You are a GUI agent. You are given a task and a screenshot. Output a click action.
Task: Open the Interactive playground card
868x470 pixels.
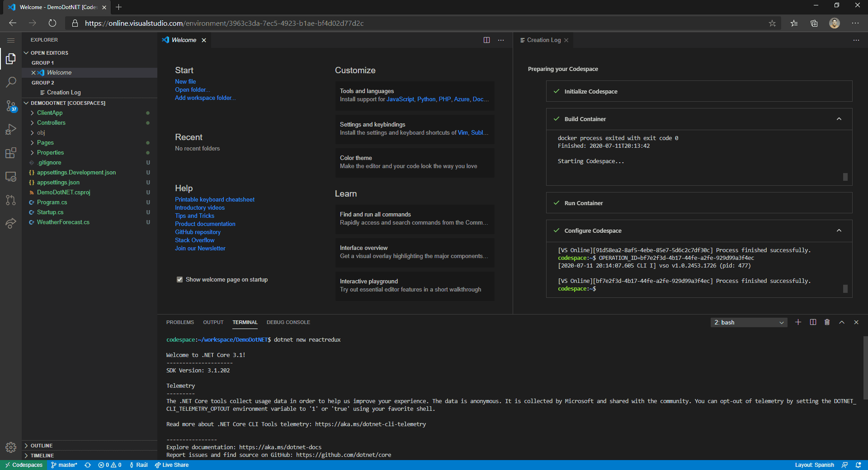pyautogui.click(x=415, y=286)
